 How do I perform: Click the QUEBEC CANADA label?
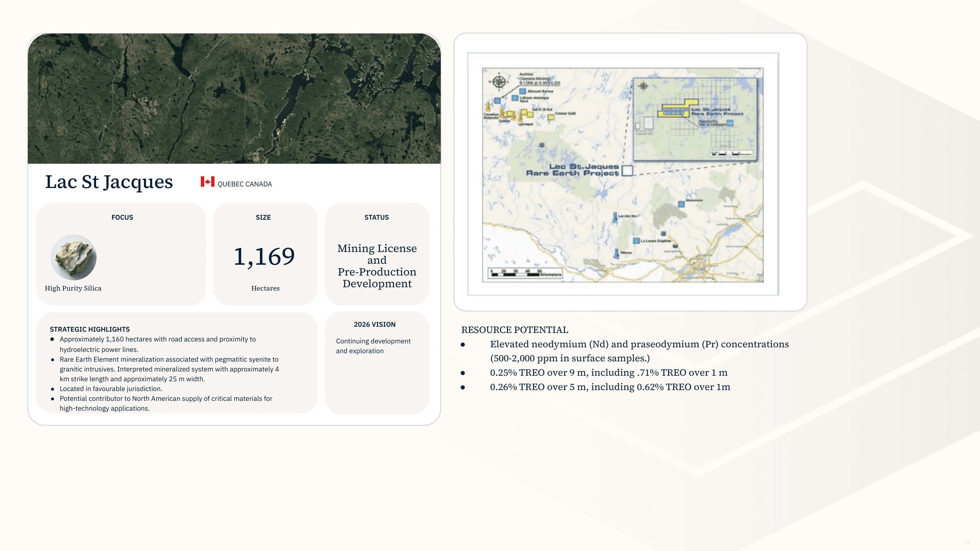(x=245, y=184)
